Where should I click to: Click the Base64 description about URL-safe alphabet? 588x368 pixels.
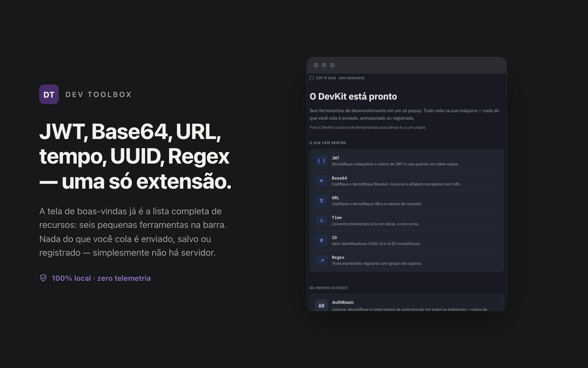[397, 184]
